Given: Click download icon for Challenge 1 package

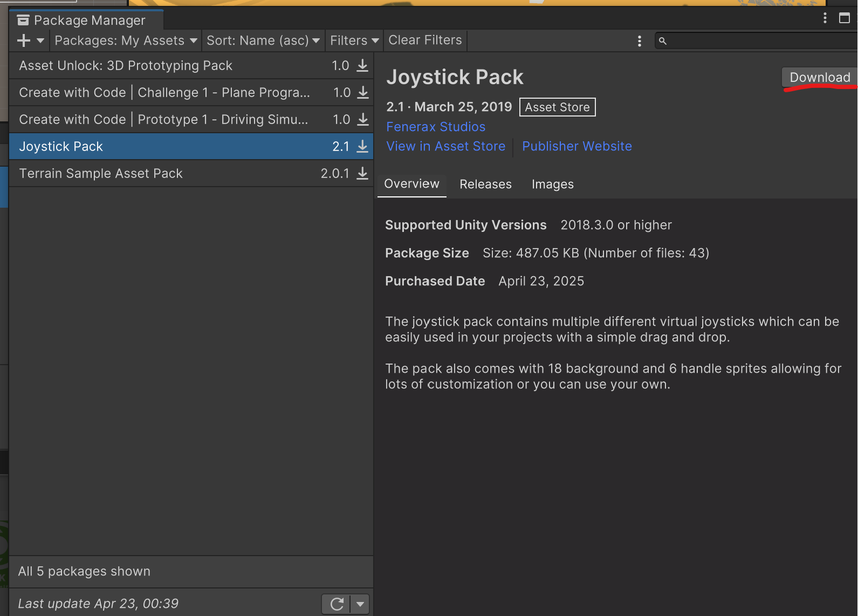Looking at the screenshot, I should [x=363, y=92].
